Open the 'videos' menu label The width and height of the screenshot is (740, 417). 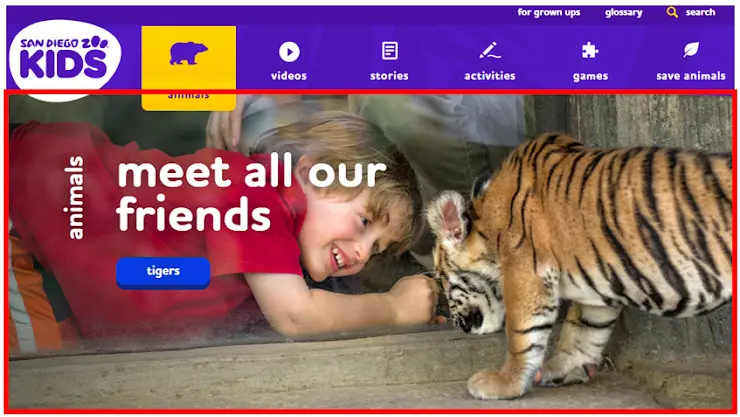click(289, 76)
